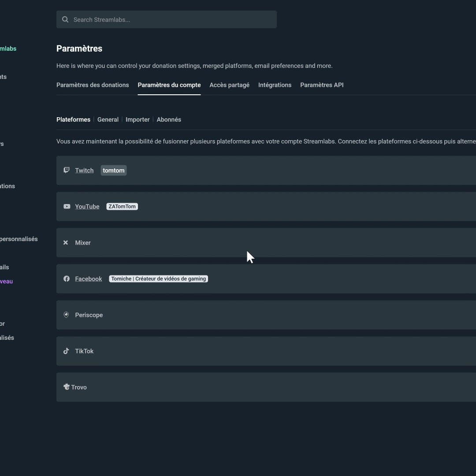The height and width of the screenshot is (476, 476).
Task: Click the Trovo mascot icon
Action: click(67, 387)
